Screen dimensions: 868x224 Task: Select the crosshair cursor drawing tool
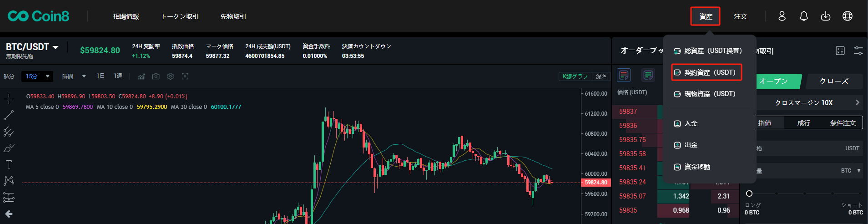[x=9, y=99]
